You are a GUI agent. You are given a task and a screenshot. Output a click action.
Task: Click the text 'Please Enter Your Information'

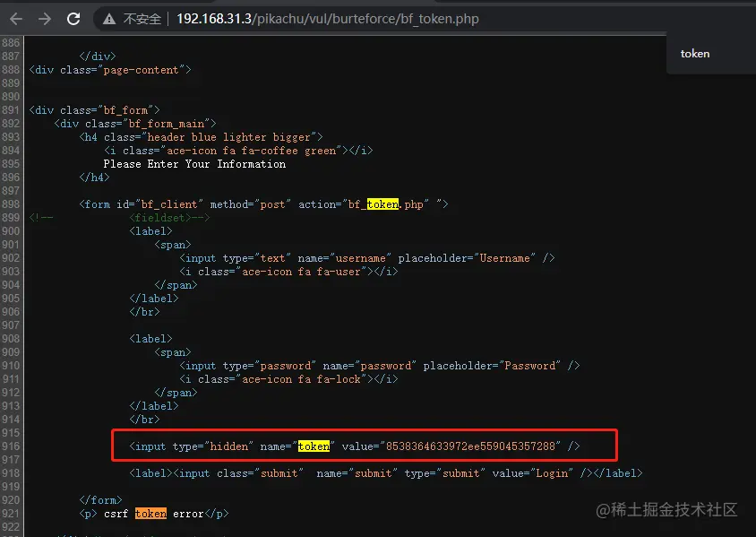point(194,164)
